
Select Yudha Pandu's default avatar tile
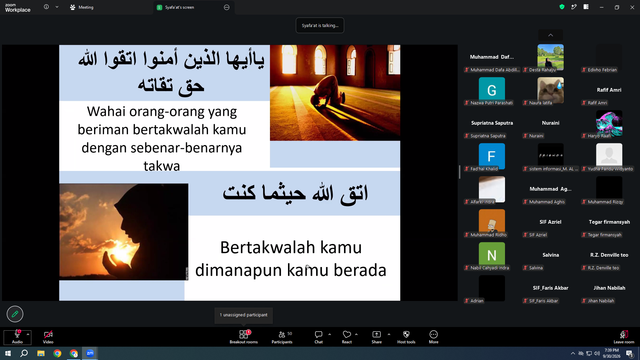point(609,156)
